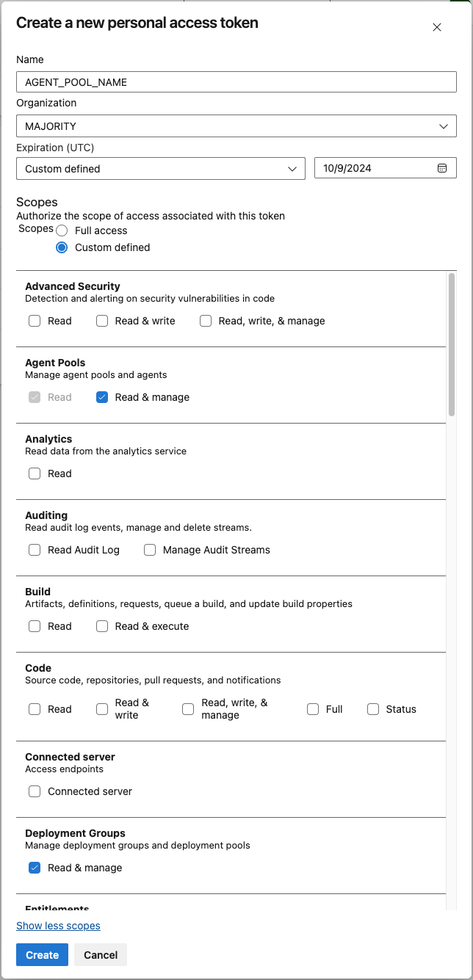Viewport: 473px width, 980px height.
Task: Check the Read Audit Log option
Action: (35, 550)
